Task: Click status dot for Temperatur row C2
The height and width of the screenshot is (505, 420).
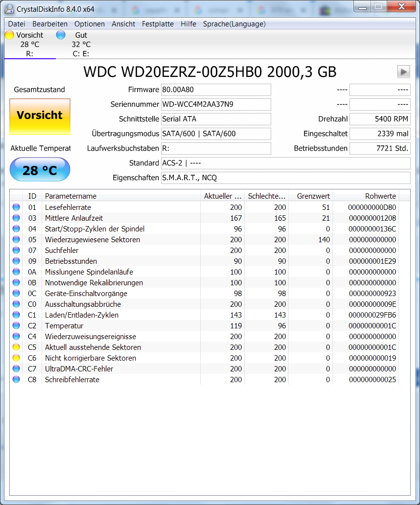Action: (x=16, y=325)
